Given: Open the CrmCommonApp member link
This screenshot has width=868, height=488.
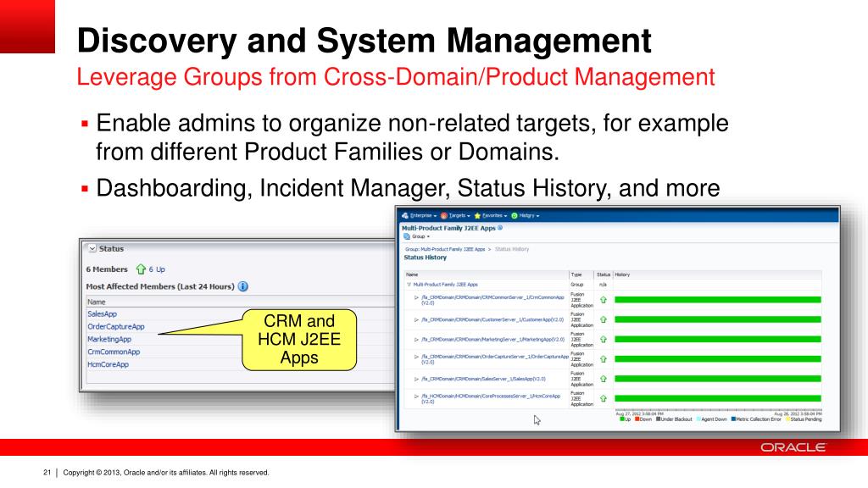Looking at the screenshot, I should click(x=114, y=352).
